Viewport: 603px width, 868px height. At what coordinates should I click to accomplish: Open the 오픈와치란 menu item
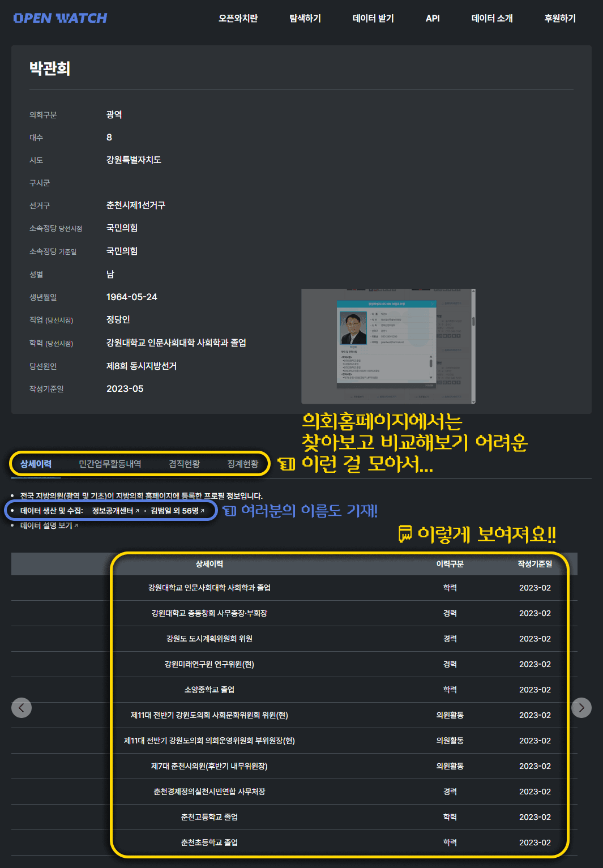click(x=238, y=18)
